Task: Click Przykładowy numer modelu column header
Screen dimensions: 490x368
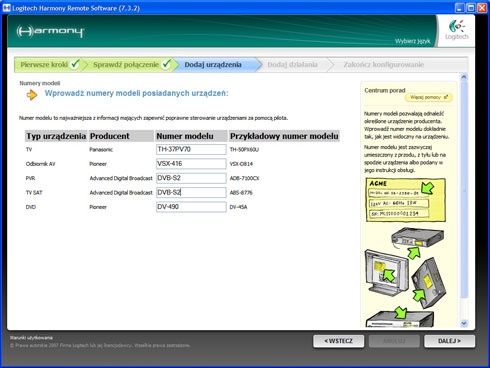Action: tap(284, 136)
